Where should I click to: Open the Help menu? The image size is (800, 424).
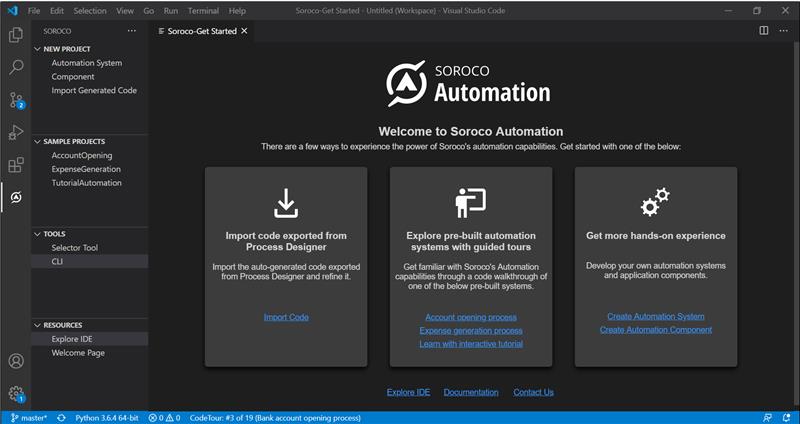[237, 10]
